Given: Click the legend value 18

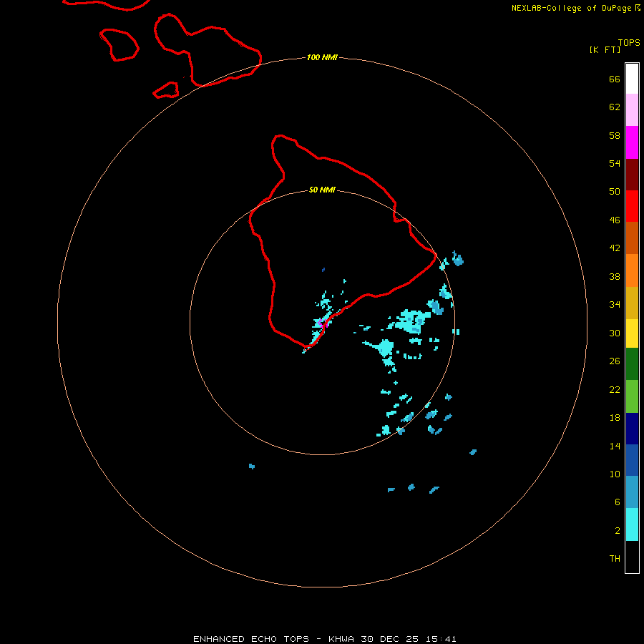Looking at the screenshot, I should (615, 418).
